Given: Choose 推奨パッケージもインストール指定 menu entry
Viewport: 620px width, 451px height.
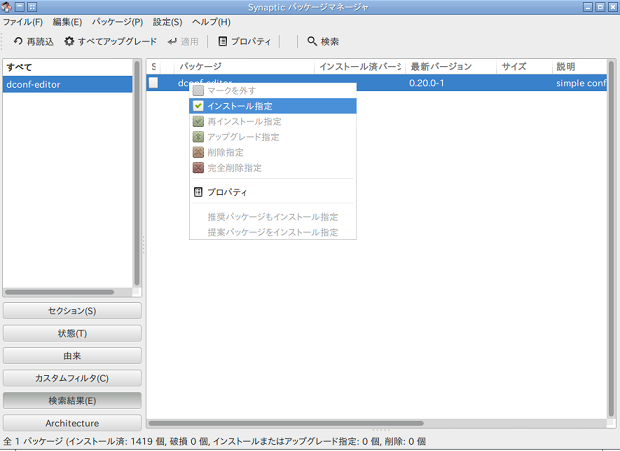Looking at the screenshot, I should pos(273,217).
